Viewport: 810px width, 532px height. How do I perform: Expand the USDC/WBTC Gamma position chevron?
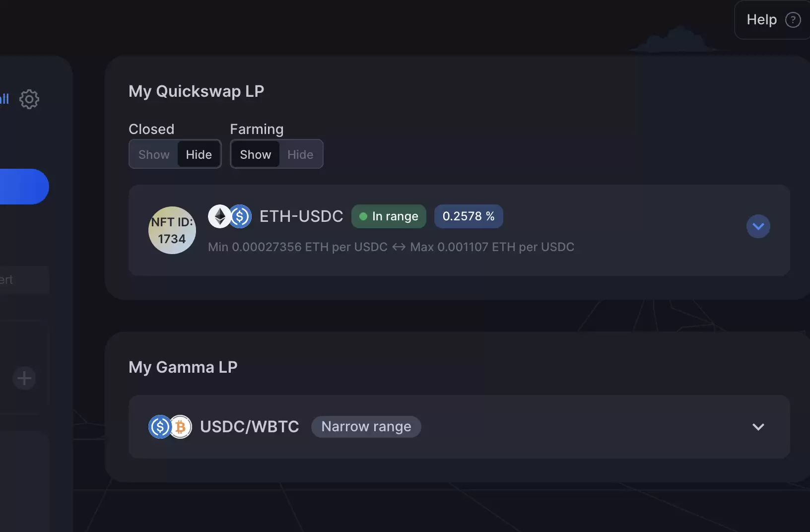pos(758,427)
